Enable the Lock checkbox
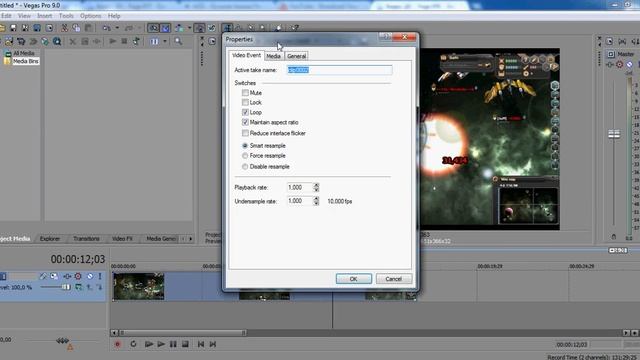This screenshot has height=360, width=640. (245, 102)
